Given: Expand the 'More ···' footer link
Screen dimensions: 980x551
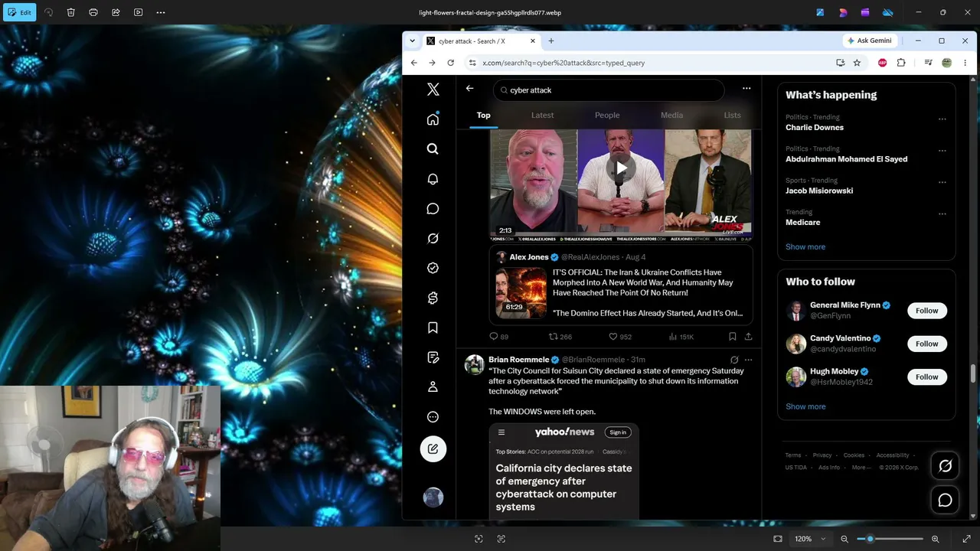Looking at the screenshot, I should tap(861, 468).
